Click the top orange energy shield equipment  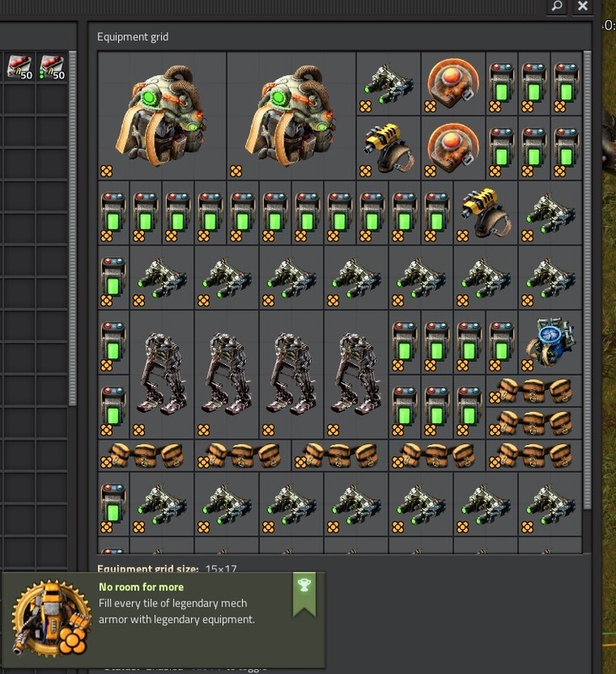coord(453,83)
